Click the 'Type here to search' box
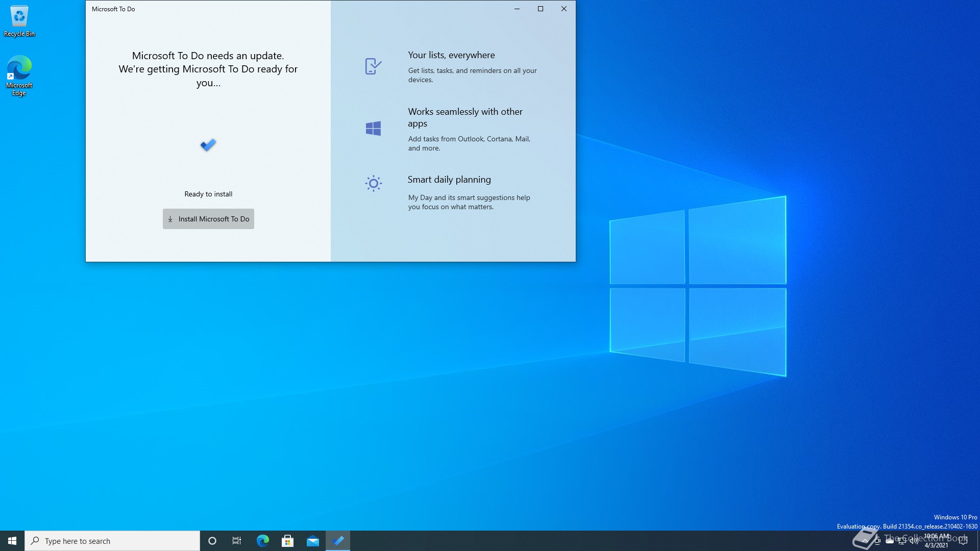 point(112,541)
